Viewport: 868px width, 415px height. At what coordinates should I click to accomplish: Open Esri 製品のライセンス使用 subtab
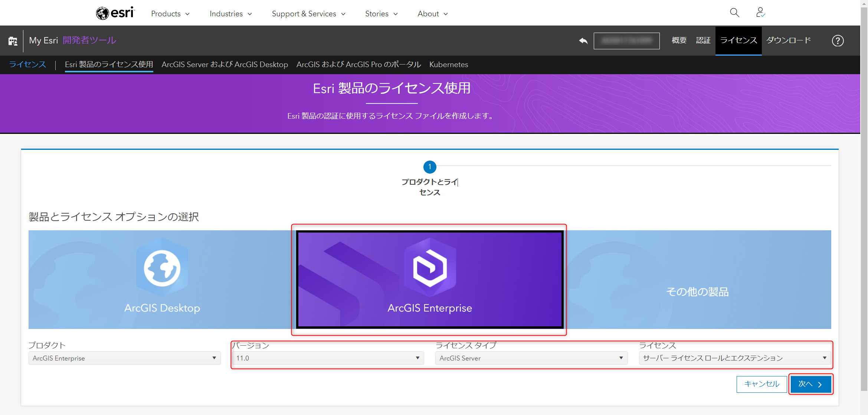pos(109,65)
